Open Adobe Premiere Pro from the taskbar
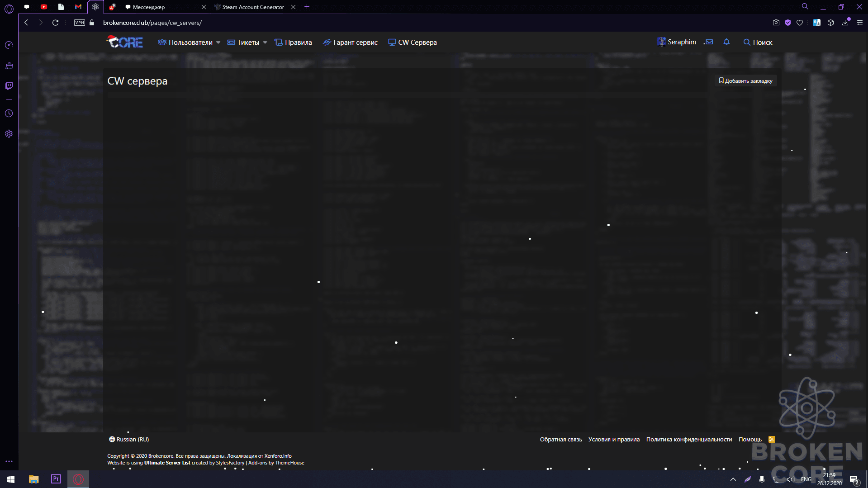 56,479
